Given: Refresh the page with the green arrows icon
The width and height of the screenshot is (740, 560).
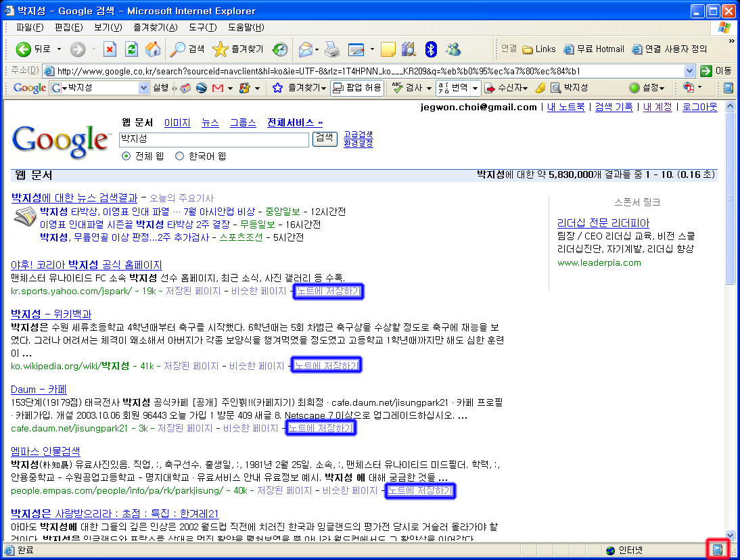Looking at the screenshot, I should pyautogui.click(x=132, y=49).
